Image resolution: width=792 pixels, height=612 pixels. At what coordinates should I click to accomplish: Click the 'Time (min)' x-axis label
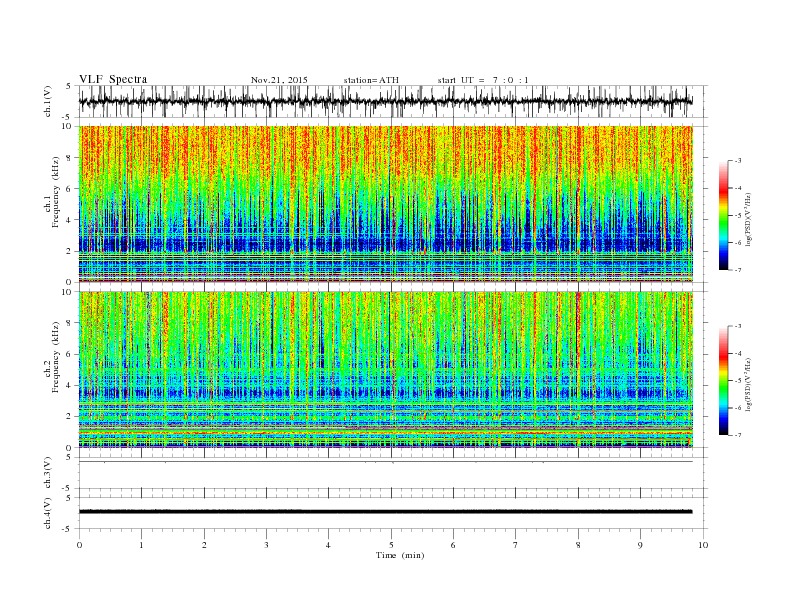click(400, 555)
